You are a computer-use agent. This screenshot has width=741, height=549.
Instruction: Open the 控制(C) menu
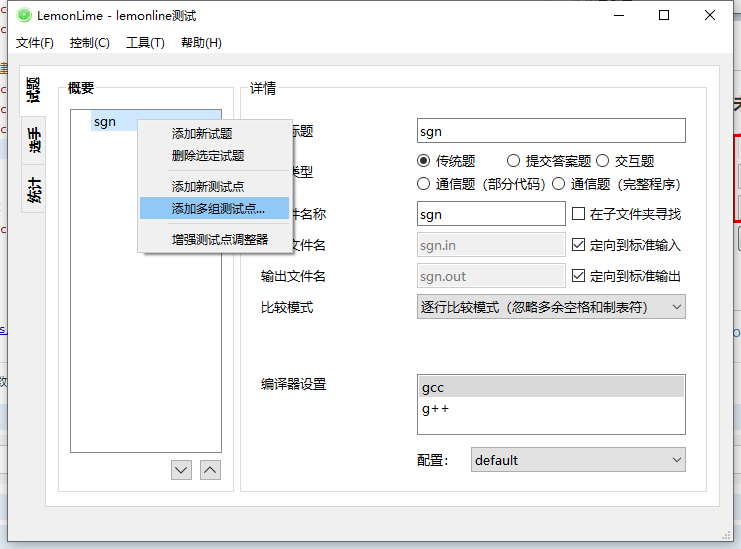pos(90,43)
